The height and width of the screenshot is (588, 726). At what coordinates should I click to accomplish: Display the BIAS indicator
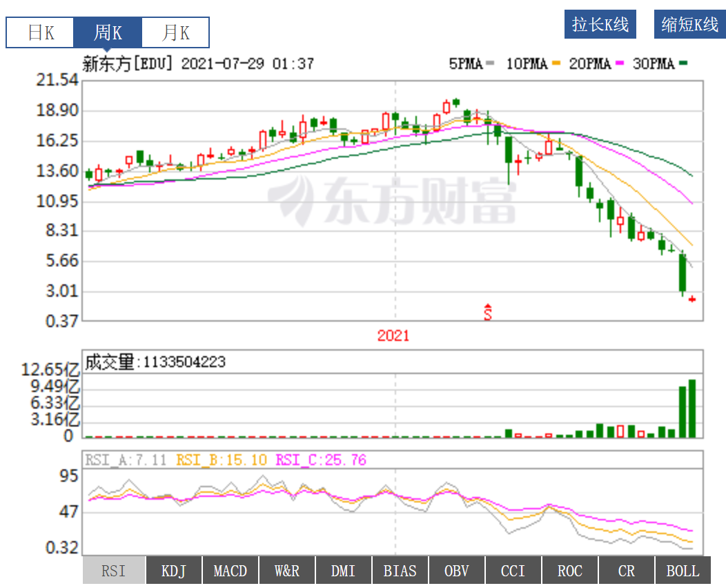click(x=400, y=571)
